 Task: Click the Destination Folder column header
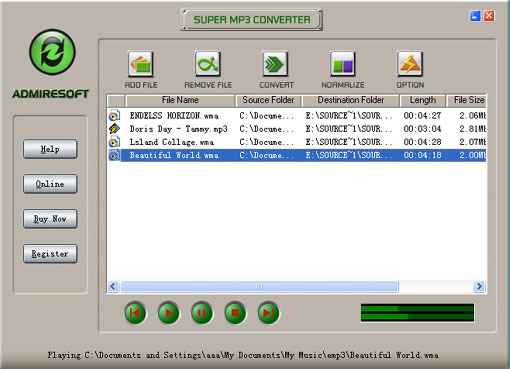click(351, 100)
